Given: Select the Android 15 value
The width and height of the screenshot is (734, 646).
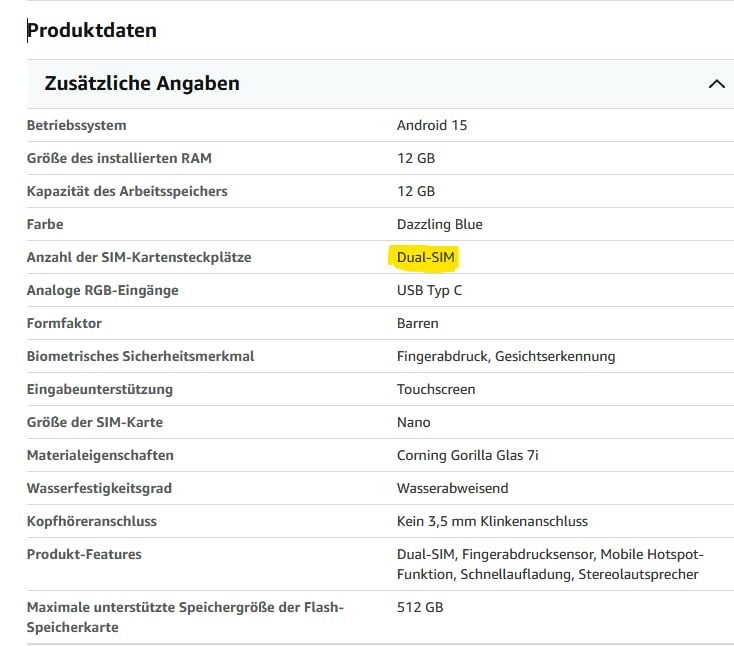Looking at the screenshot, I should (x=432, y=125).
